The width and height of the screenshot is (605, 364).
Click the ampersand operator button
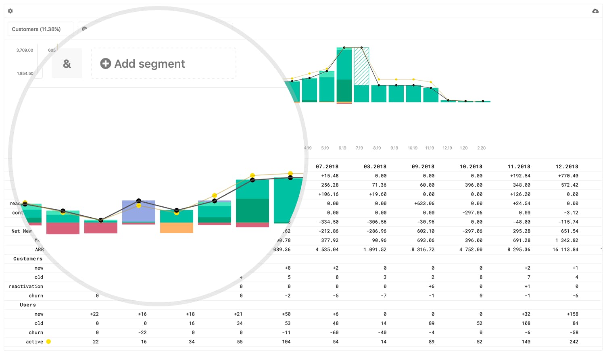(x=67, y=64)
